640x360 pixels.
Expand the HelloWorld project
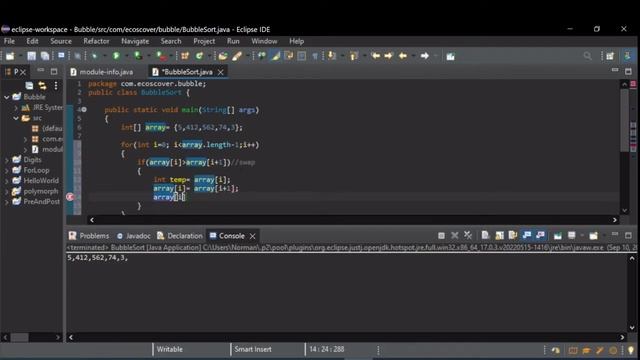point(7,181)
